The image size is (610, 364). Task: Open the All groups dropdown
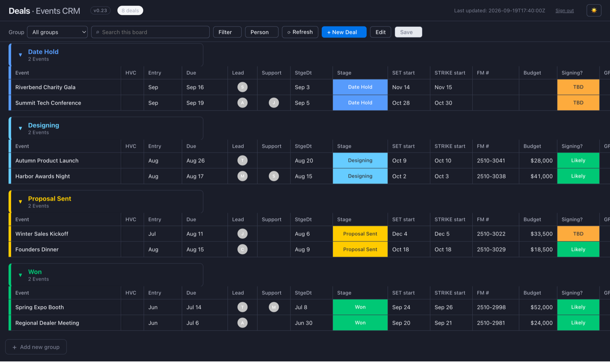57,32
